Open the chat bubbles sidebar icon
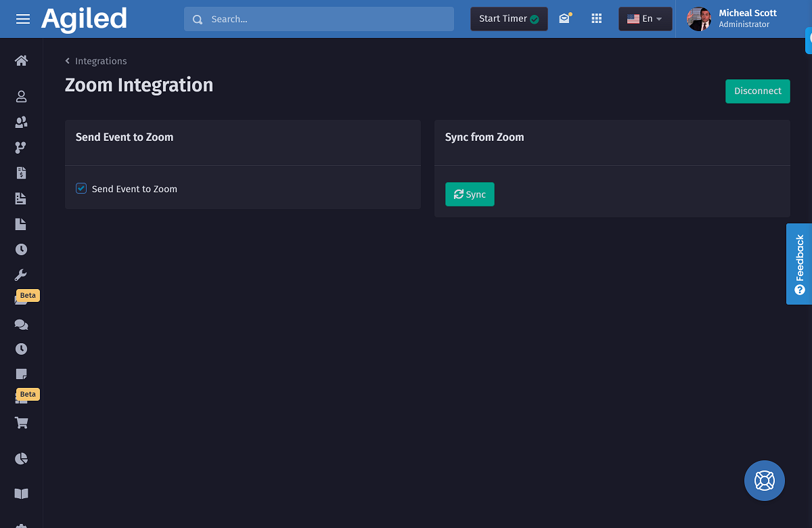Viewport: 812px width, 528px height. [21, 324]
